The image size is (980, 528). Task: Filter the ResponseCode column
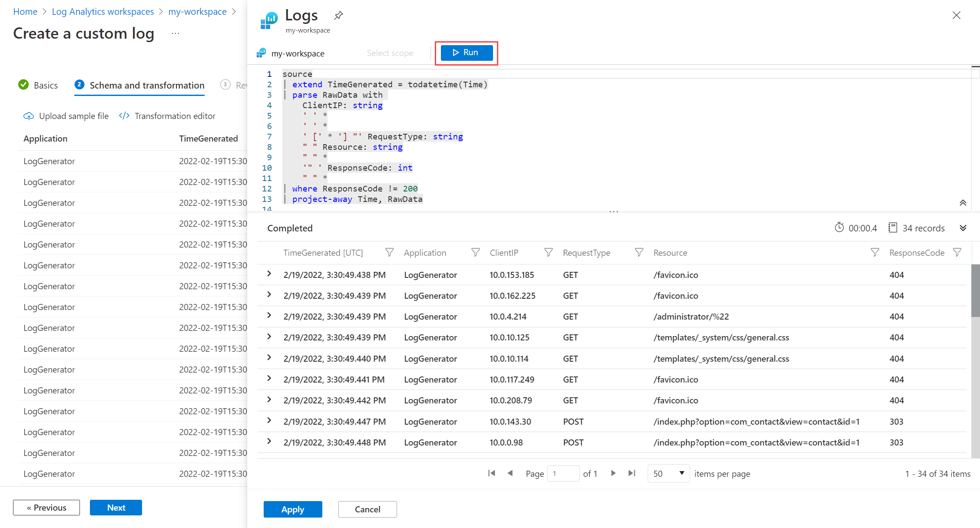click(957, 252)
